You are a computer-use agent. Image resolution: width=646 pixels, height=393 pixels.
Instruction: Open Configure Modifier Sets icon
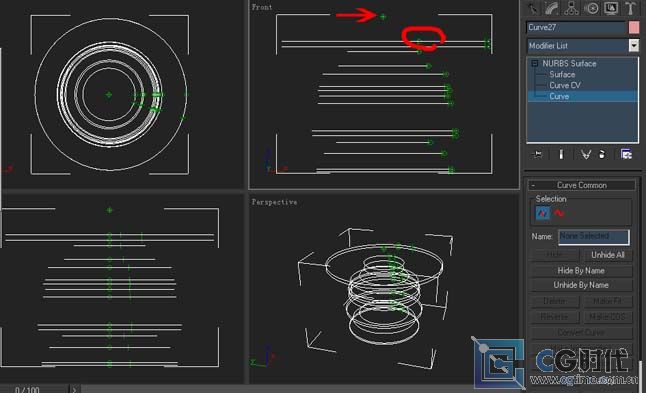[626, 154]
